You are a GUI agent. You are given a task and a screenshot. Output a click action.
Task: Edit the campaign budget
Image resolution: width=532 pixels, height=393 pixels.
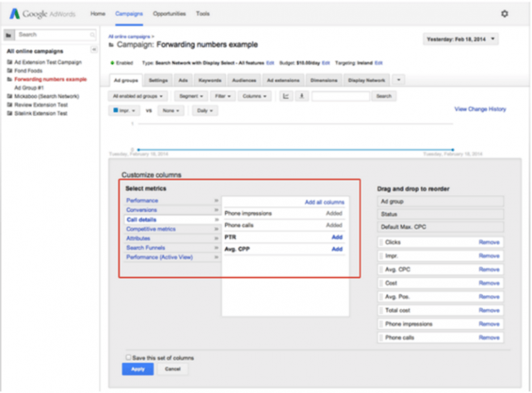pyautogui.click(x=326, y=63)
